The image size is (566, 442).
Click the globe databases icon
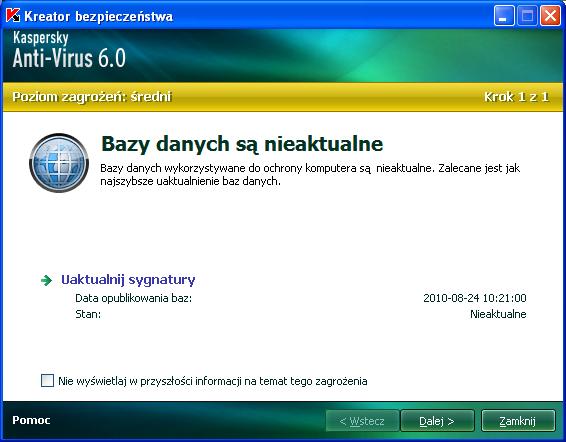point(59,163)
